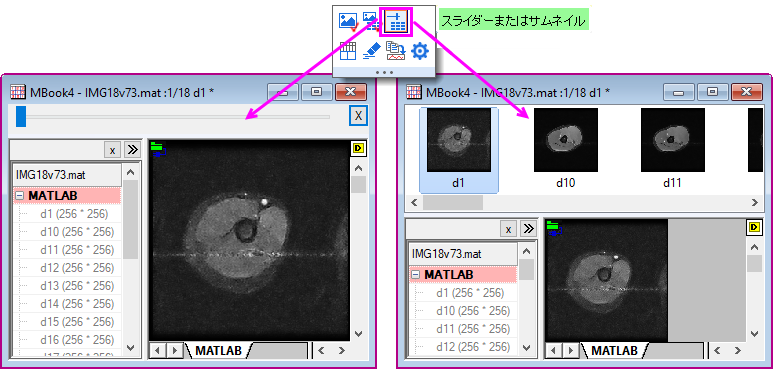The width and height of the screenshot is (773, 369).
Task: Collapse the MATLAB tree node in left window
Action: tap(21, 196)
